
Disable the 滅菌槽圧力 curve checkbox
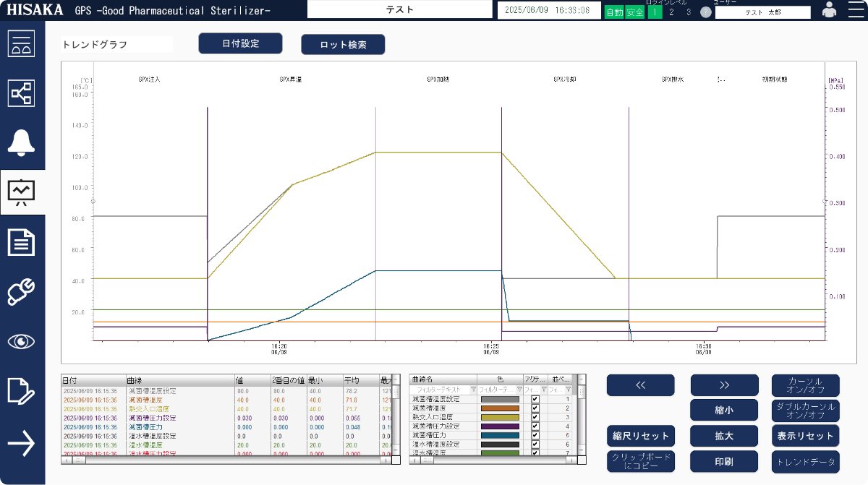pyautogui.click(x=535, y=435)
